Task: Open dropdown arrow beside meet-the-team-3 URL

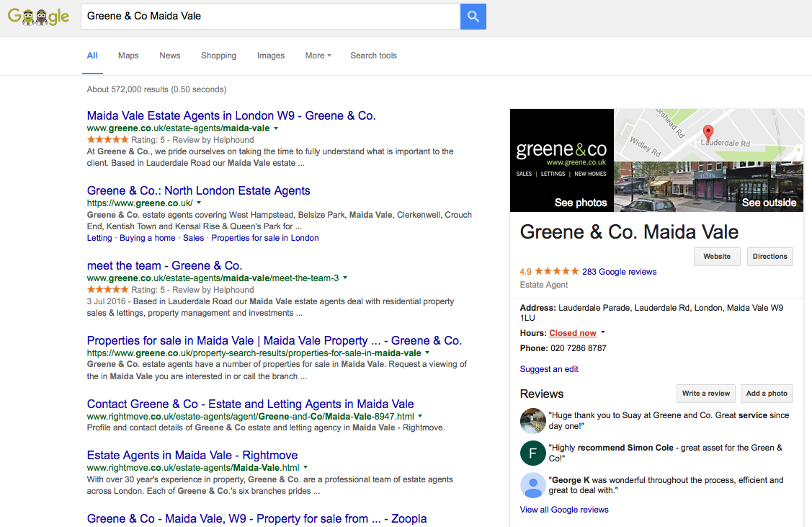Action: [x=345, y=278]
